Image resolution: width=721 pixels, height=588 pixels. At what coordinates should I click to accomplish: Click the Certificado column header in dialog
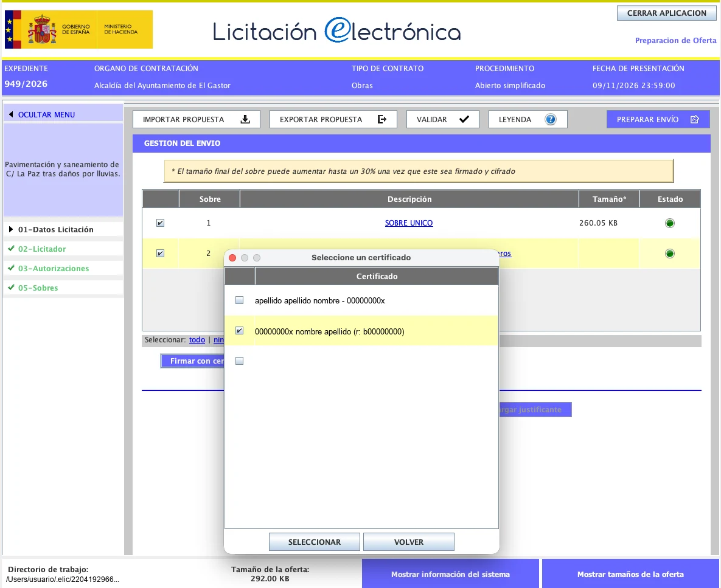pyautogui.click(x=377, y=276)
